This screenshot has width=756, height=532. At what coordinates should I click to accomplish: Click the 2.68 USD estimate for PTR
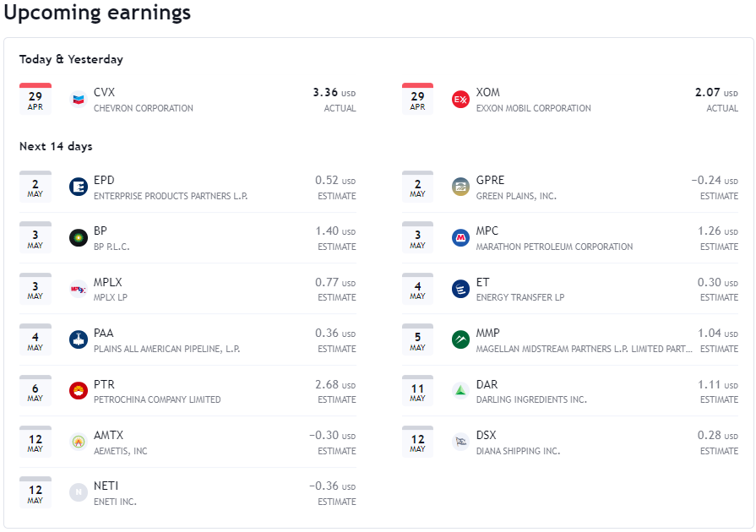pos(335,384)
